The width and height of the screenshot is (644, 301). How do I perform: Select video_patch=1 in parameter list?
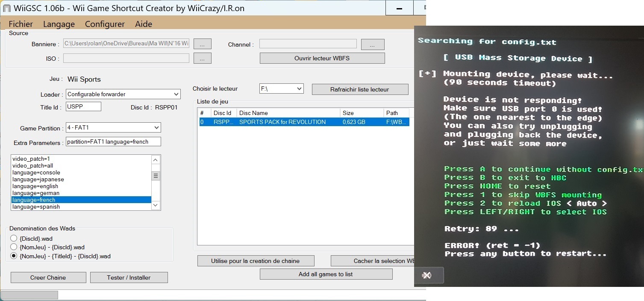point(81,159)
